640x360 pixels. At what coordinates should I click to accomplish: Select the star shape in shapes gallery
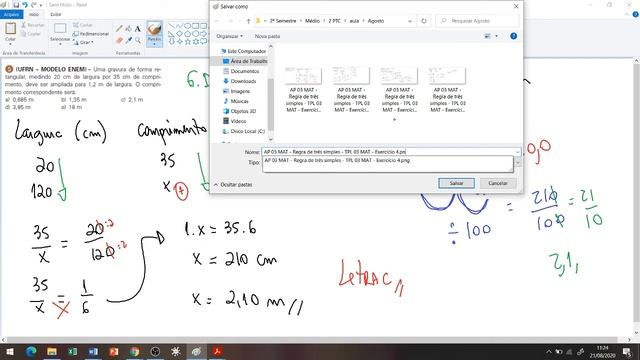[x=188, y=41]
